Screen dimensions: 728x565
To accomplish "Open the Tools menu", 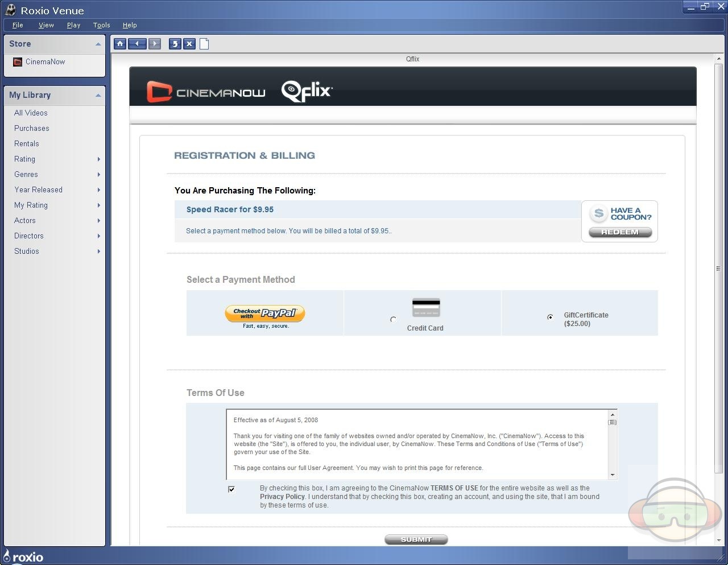I will (101, 25).
